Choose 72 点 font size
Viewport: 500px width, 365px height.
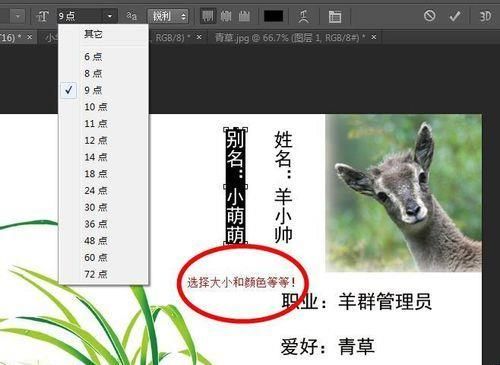(x=103, y=274)
